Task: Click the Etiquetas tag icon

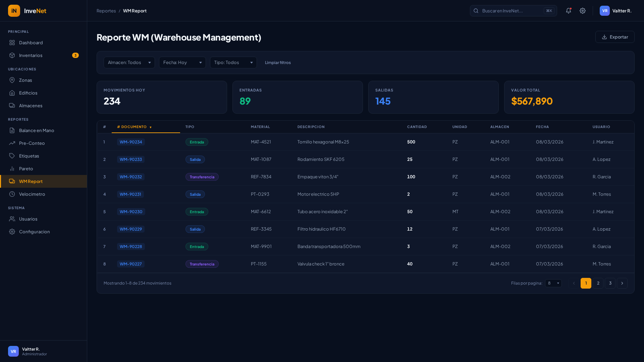Action: point(12,156)
